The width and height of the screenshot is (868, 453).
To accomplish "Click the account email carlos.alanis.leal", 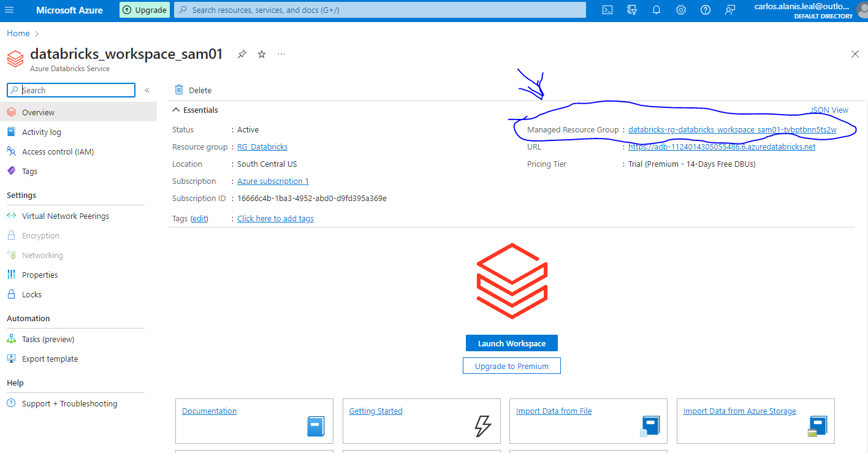I will tap(803, 6).
